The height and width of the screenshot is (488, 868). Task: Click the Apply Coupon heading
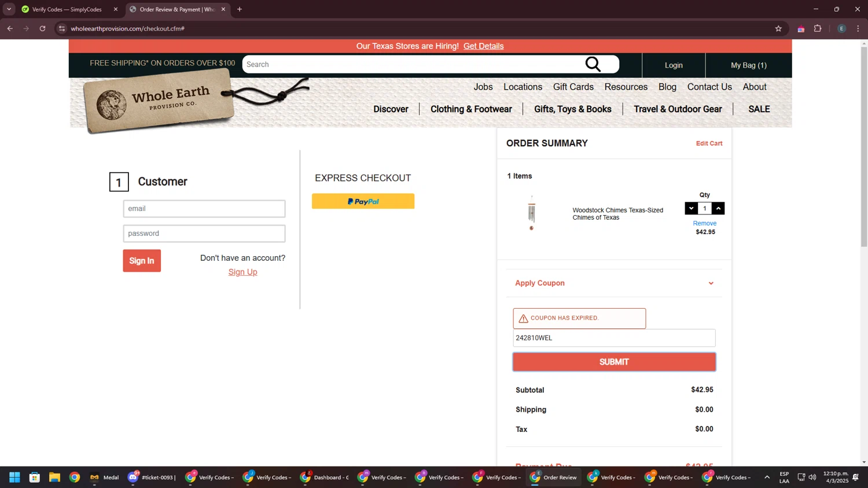coord(540,283)
